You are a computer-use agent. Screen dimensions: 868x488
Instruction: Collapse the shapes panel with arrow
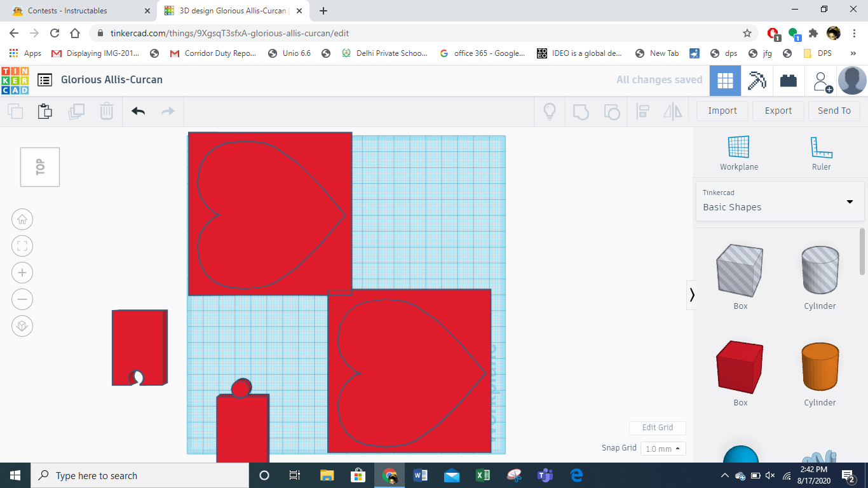click(x=691, y=295)
